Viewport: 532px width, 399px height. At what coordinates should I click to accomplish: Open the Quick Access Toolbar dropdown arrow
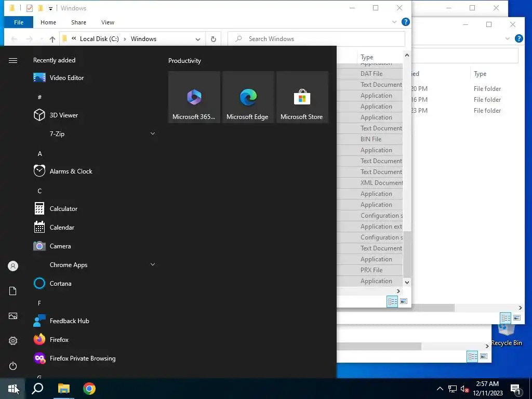click(50, 8)
